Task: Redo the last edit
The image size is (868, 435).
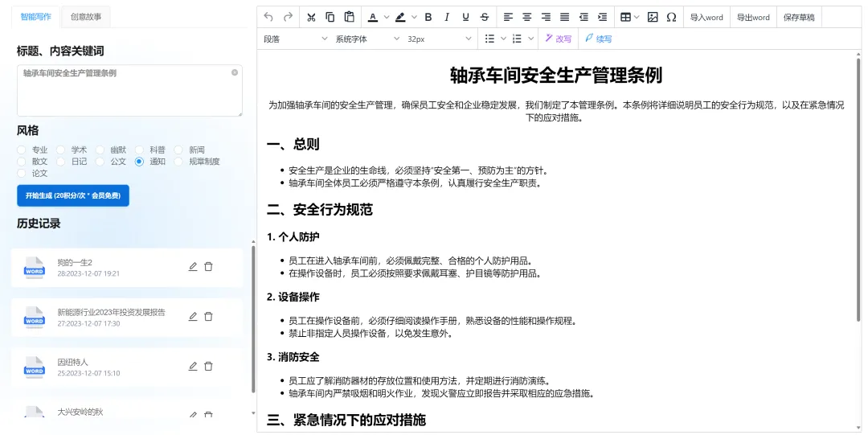Action: pyautogui.click(x=288, y=17)
